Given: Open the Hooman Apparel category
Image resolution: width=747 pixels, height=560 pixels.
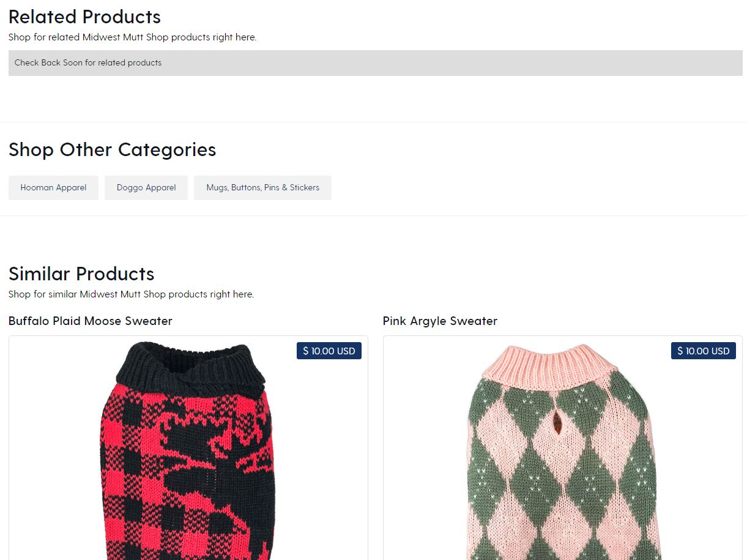Looking at the screenshot, I should coord(53,187).
